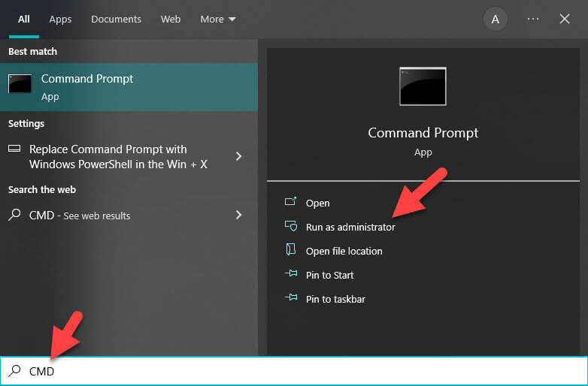
Task: Click the Run as administrator shield icon
Action: [x=291, y=227]
